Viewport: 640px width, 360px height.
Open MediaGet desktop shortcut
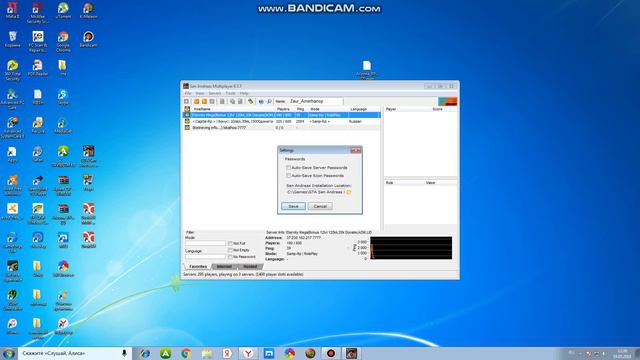tap(63, 126)
